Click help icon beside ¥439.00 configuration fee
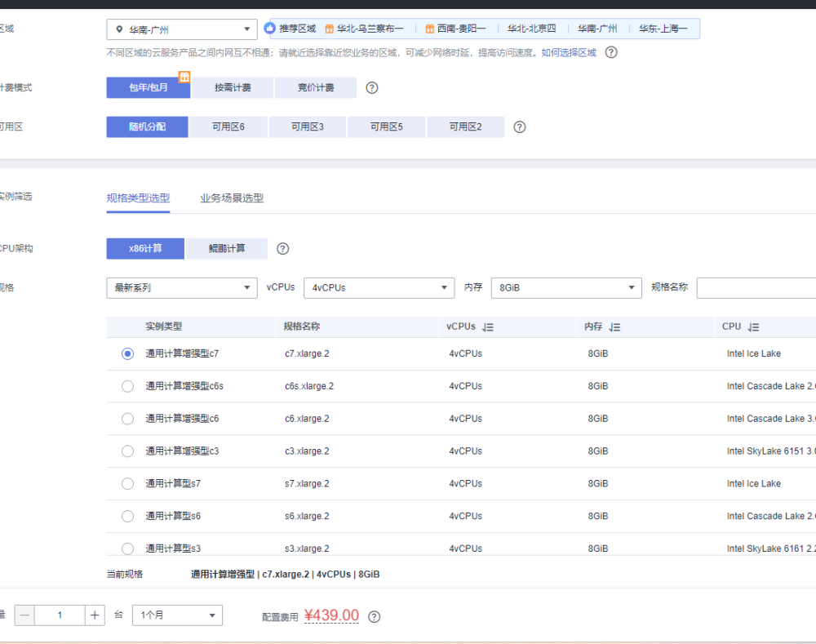816x644 pixels. pos(375,617)
